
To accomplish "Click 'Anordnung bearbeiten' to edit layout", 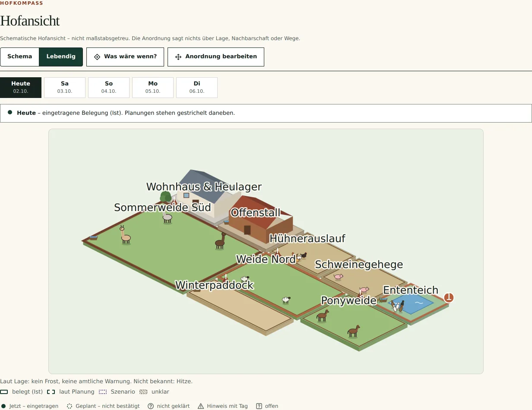I will 216,57.
